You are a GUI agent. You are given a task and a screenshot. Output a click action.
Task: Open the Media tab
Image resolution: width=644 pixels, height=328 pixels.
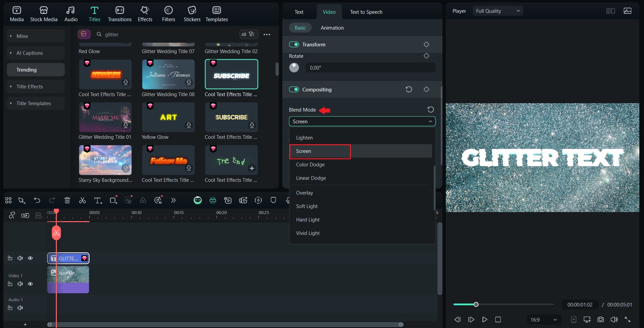coord(17,14)
